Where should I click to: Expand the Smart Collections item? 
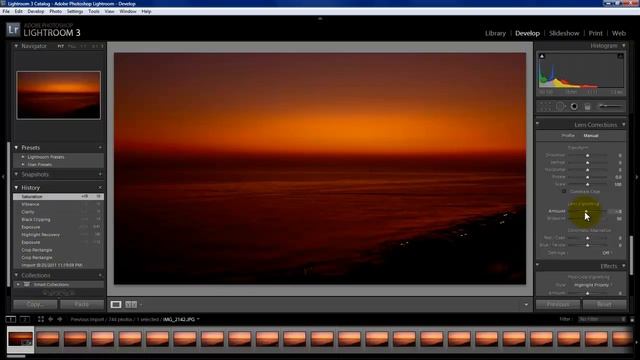(18, 284)
